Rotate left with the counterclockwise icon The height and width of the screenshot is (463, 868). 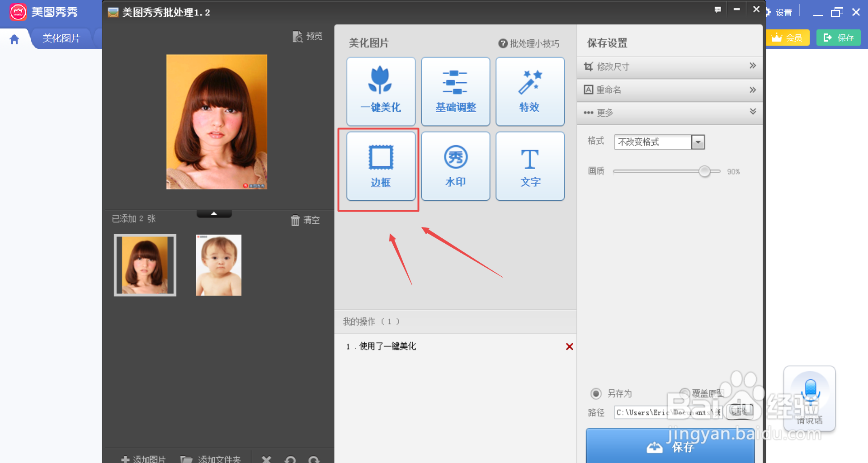(x=290, y=459)
